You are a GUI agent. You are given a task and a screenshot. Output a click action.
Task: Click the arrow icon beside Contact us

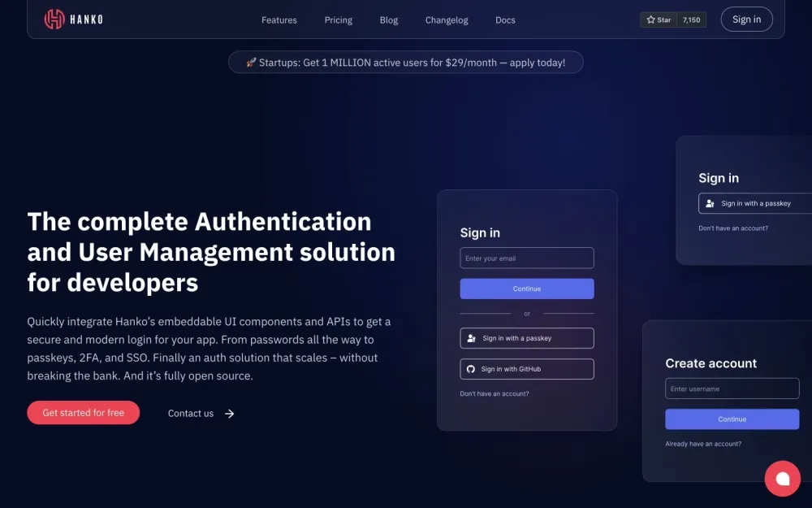pos(228,414)
